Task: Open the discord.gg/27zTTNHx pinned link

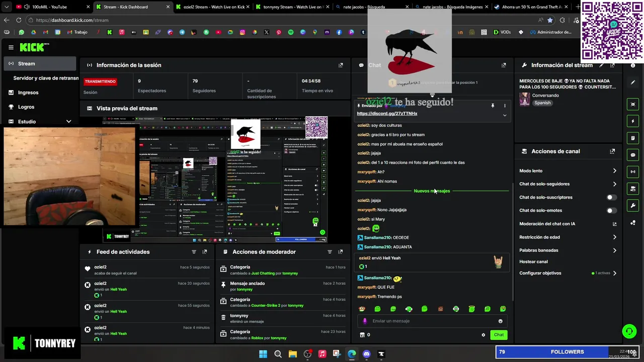Action: (x=387, y=114)
